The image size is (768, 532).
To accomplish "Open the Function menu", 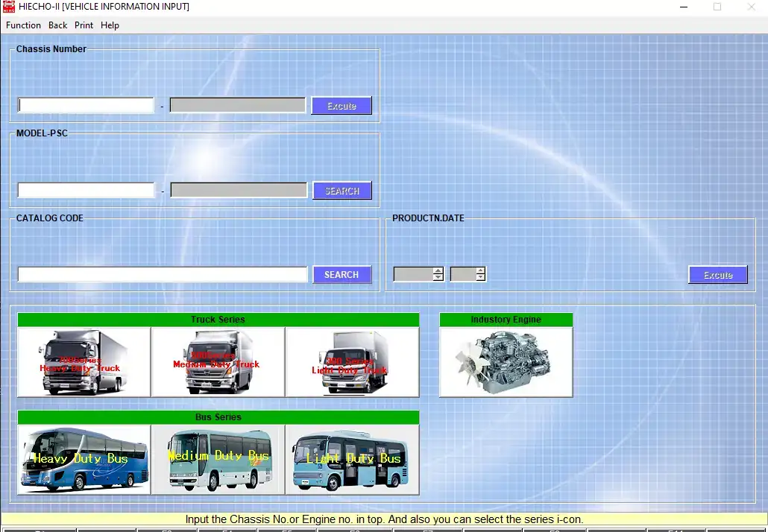I will pyautogui.click(x=23, y=25).
